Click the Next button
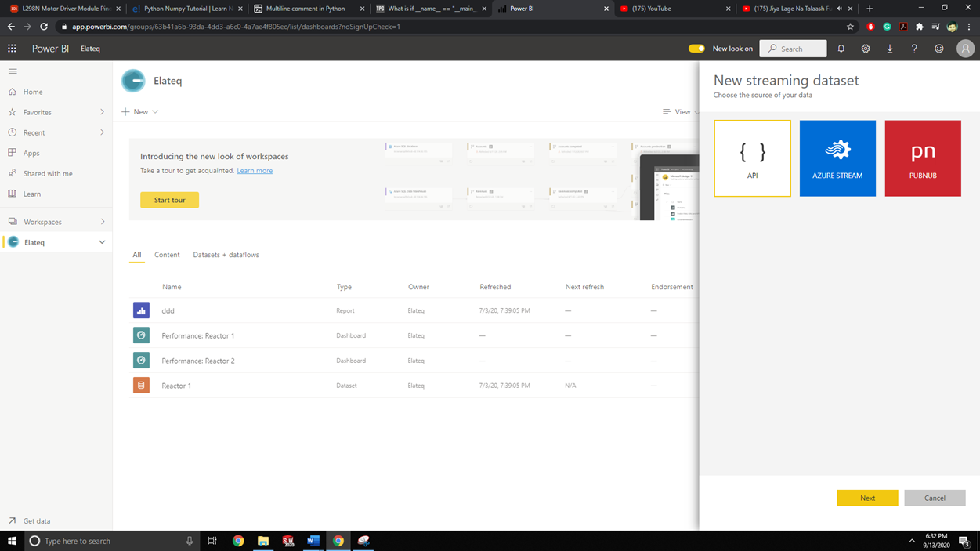 pos(867,498)
